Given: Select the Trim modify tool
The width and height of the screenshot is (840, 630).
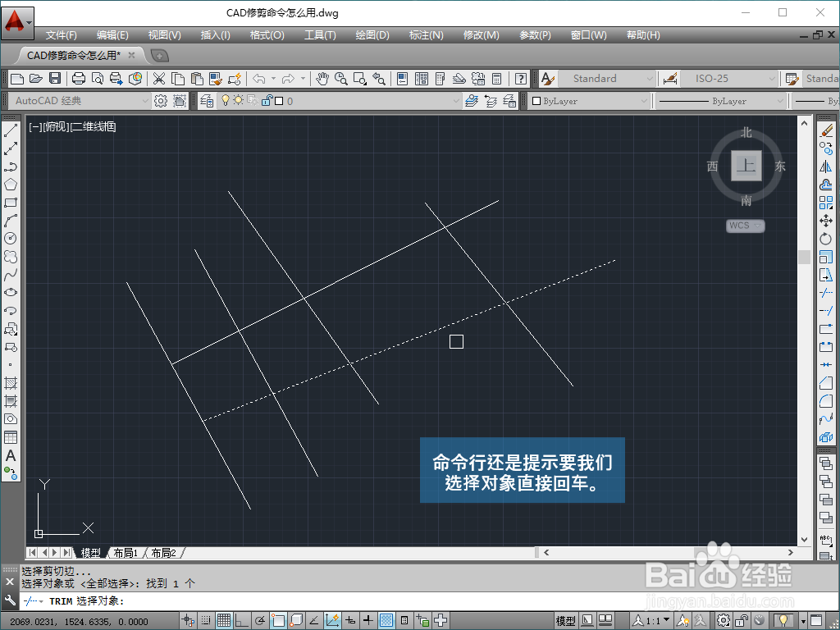Looking at the screenshot, I should point(826,293).
